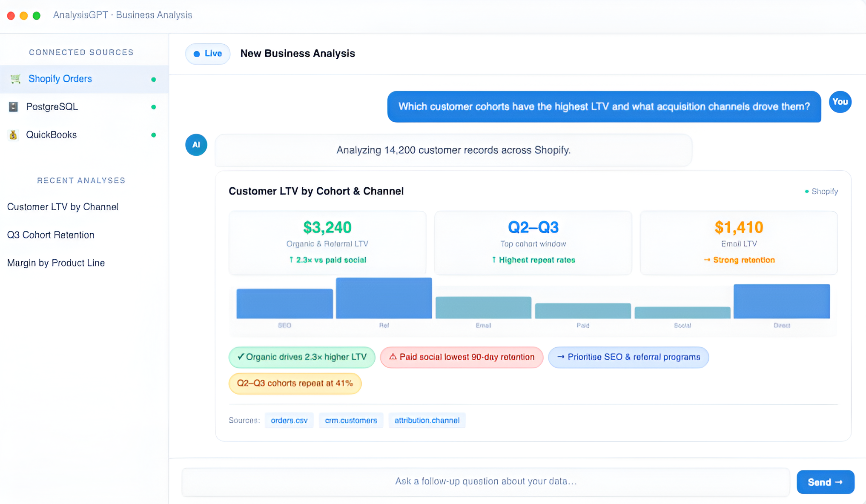Open the orders.csv source chip
Screen dimensions: 866x504
pos(289,420)
